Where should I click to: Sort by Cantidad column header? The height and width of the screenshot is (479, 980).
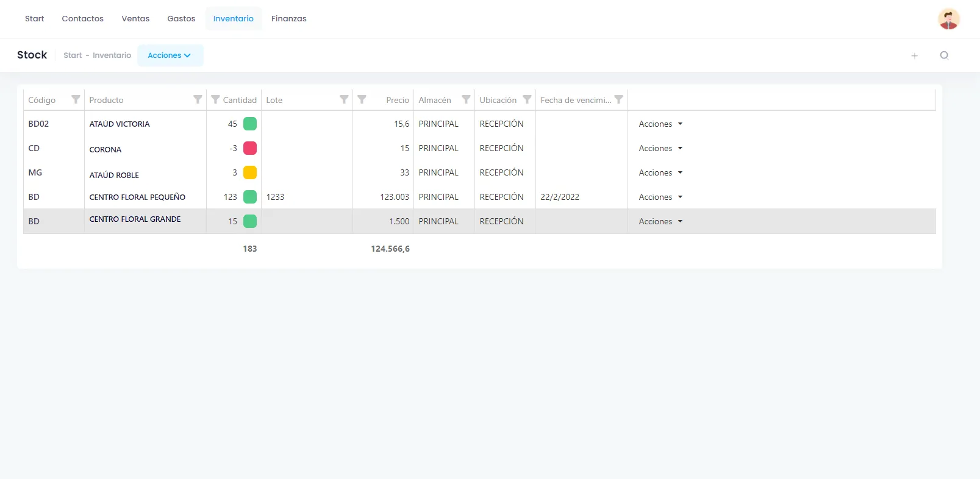click(x=240, y=100)
